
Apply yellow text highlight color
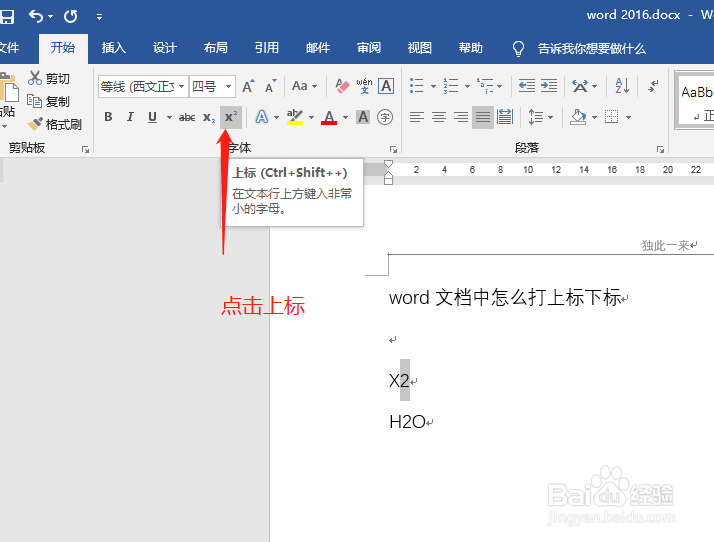pos(295,117)
